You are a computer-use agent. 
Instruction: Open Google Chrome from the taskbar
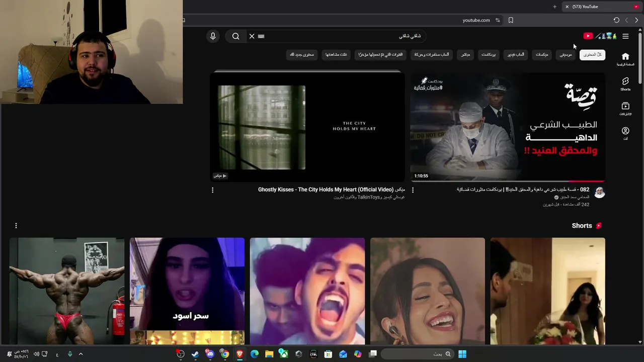pos(225,354)
